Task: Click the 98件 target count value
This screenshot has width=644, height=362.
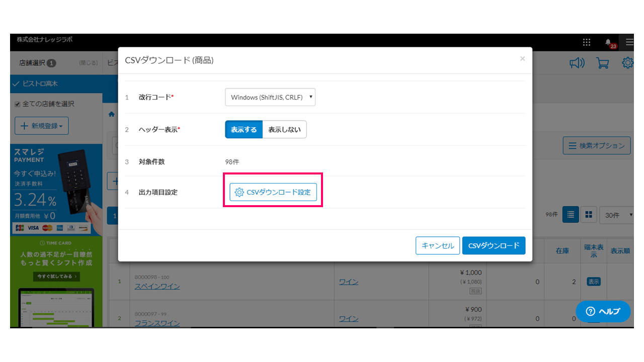Action: pyautogui.click(x=232, y=161)
